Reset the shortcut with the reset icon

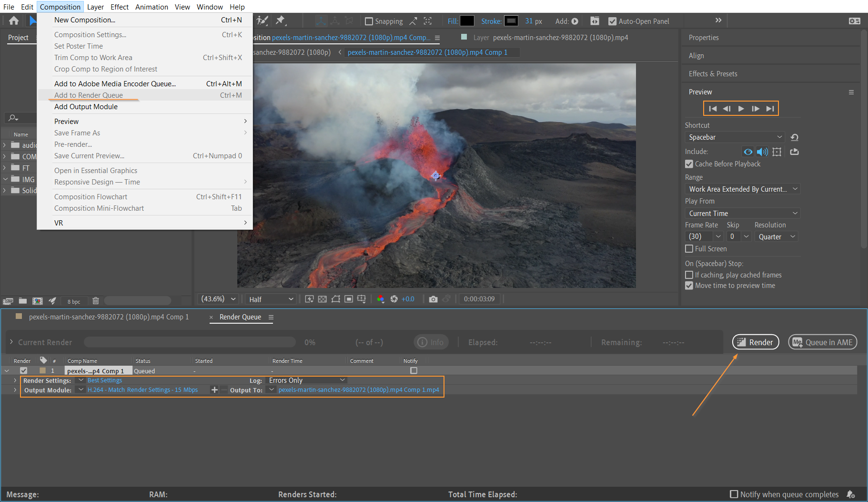click(x=794, y=137)
